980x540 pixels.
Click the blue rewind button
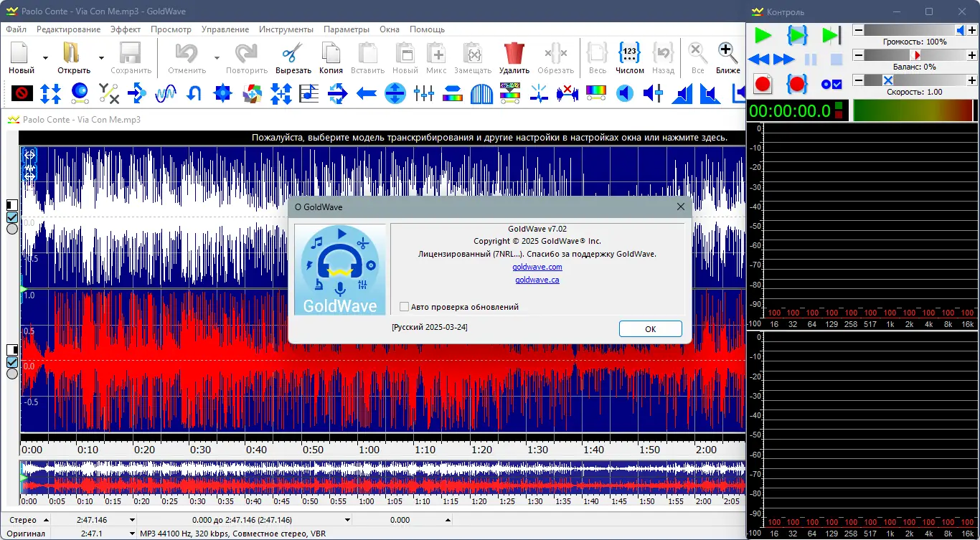758,60
